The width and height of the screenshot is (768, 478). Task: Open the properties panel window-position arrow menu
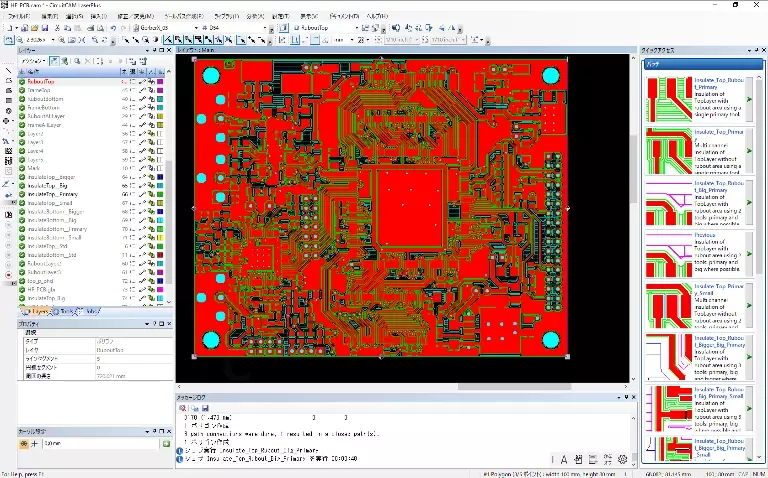(147, 324)
